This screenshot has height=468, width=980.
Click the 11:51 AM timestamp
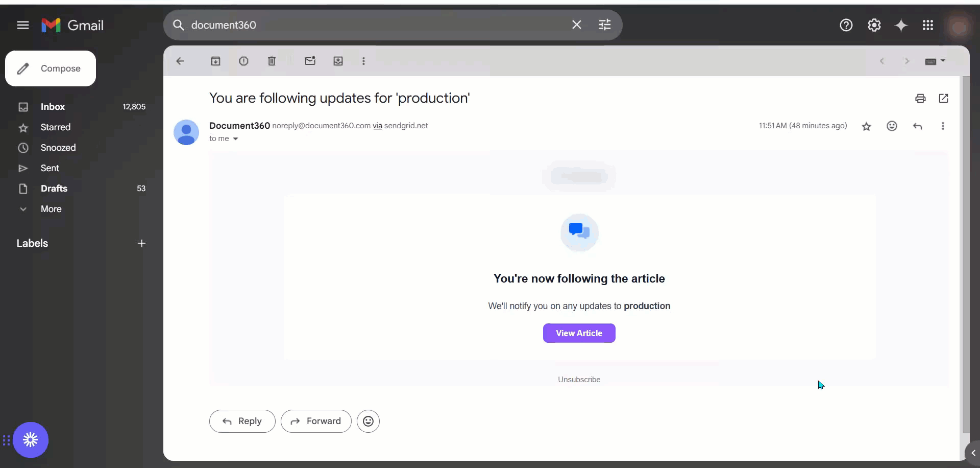[x=803, y=126]
